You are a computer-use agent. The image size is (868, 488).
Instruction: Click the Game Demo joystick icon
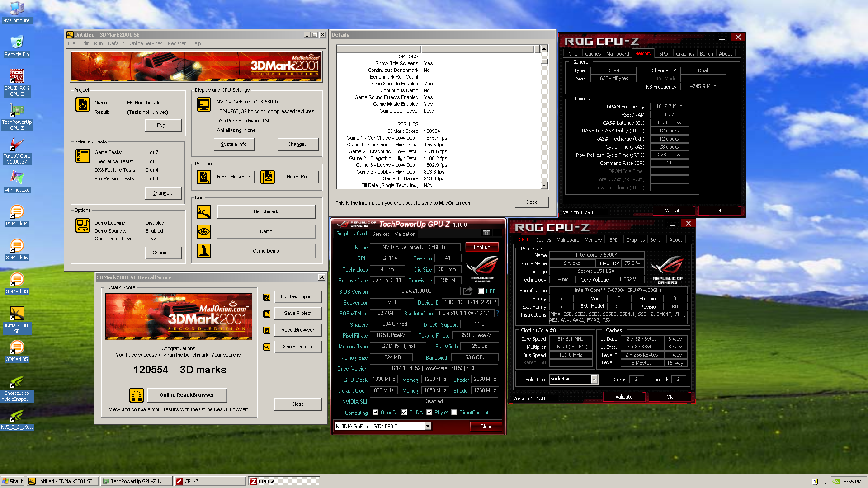point(204,251)
